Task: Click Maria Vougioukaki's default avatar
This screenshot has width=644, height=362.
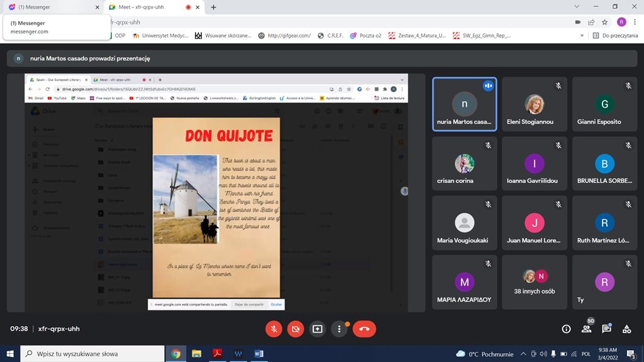Action: (465, 223)
